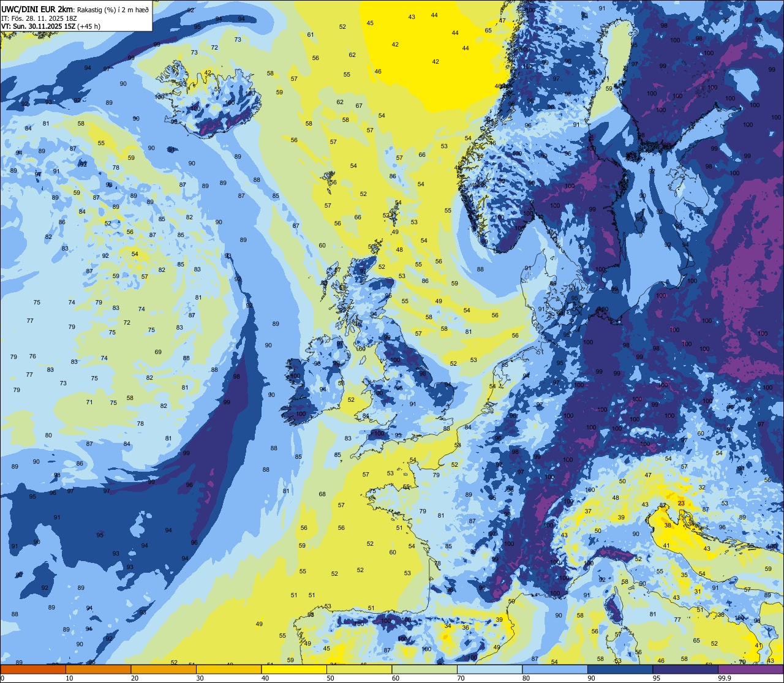
Task: Click the legend tick label "50"
Action: point(331,678)
